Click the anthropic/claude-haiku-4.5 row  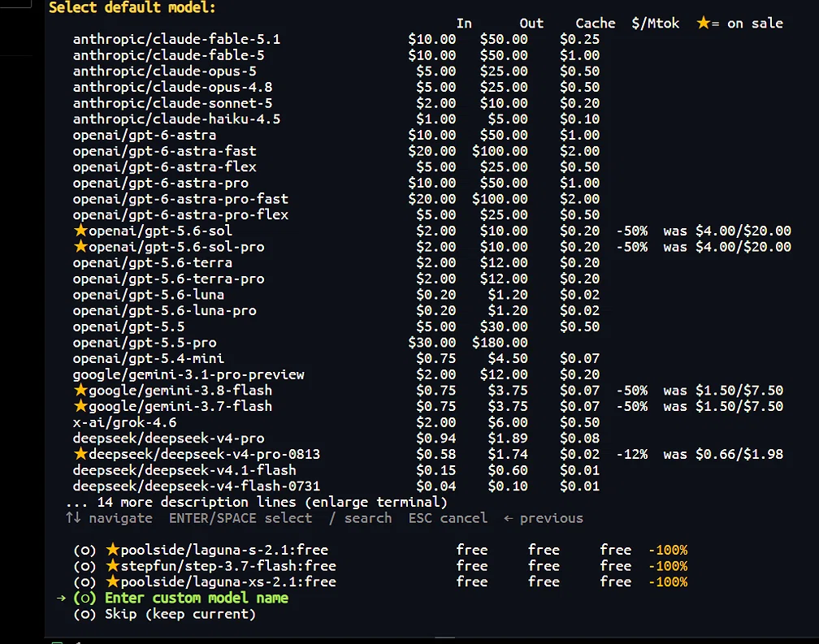336,119
